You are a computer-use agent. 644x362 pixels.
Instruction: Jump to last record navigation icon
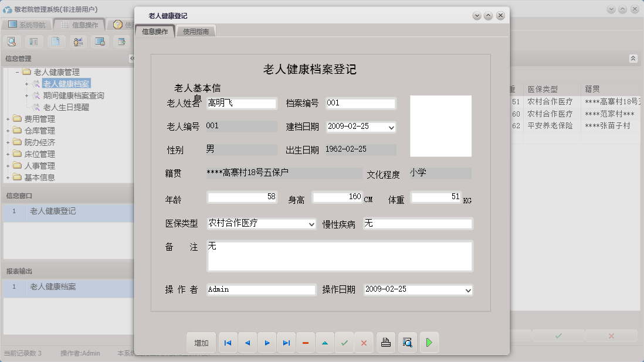point(286,343)
